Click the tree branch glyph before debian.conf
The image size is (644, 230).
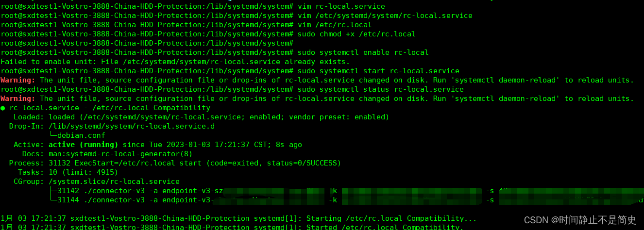tap(53, 135)
